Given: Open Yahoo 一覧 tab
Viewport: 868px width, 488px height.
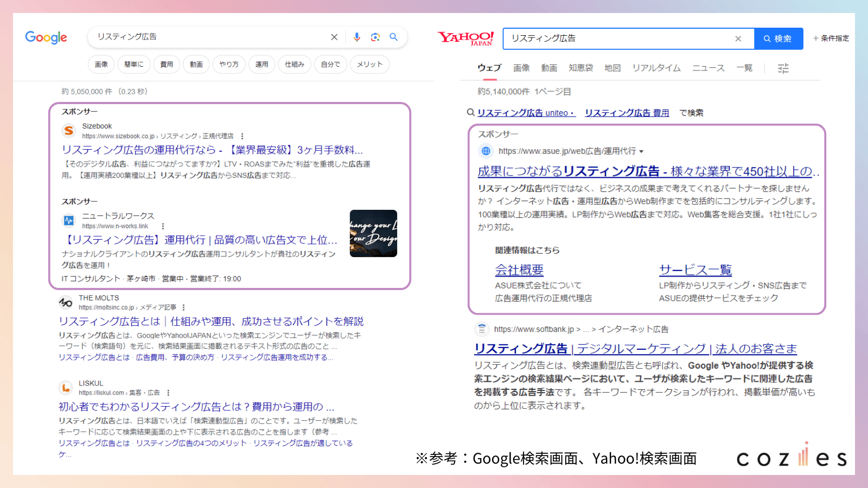Looking at the screenshot, I should (744, 68).
